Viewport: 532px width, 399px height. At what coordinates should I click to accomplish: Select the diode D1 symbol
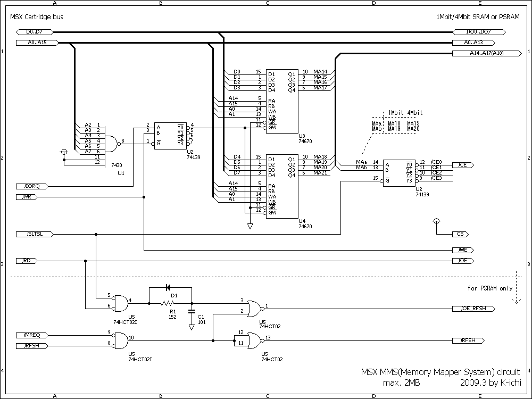pyautogui.click(x=168, y=288)
